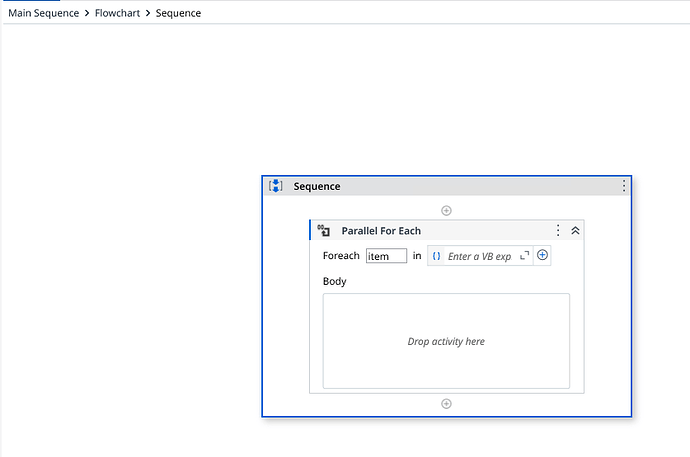Collapse the Parallel For Each activity
Screen dimensions: 690x457
point(575,230)
